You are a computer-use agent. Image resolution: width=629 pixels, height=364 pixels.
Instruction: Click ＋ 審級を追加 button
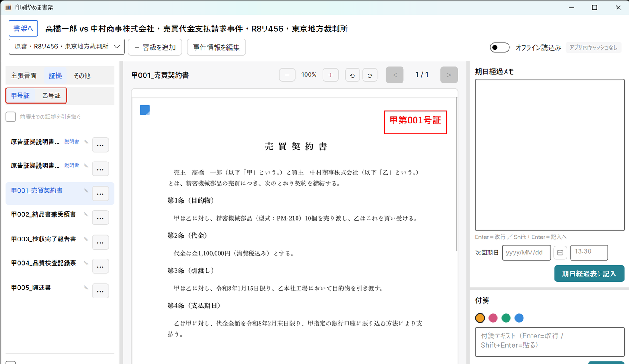[x=155, y=47]
